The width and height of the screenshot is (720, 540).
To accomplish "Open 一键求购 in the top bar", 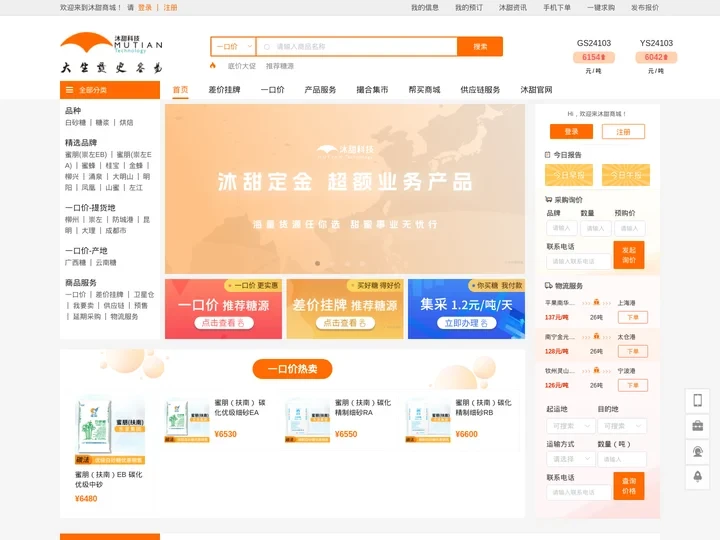I will point(601,7).
